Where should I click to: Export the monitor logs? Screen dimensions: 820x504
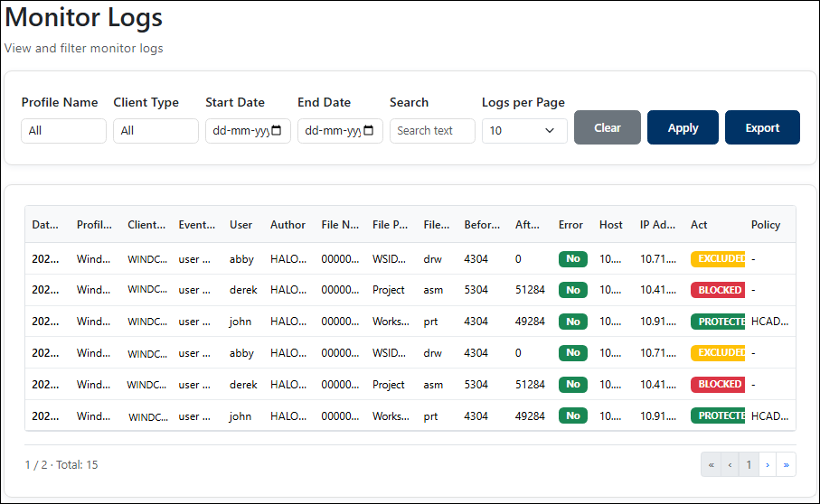coord(762,127)
